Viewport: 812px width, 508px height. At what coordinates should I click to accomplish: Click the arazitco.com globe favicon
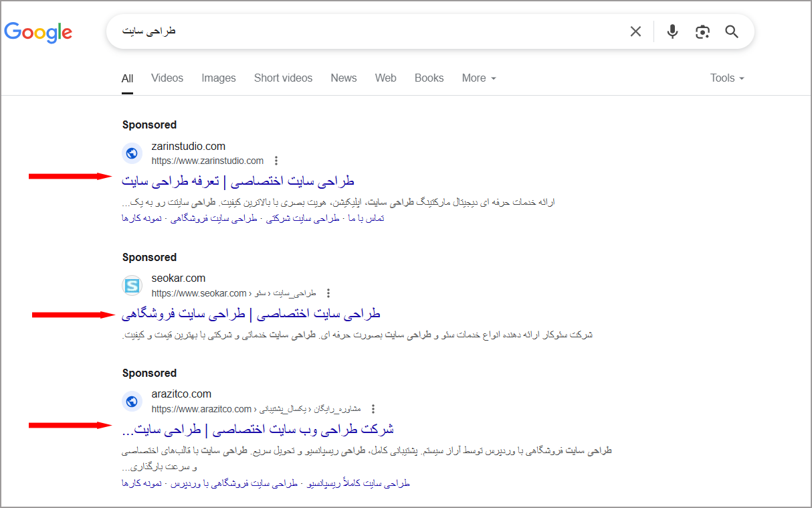[132, 402]
